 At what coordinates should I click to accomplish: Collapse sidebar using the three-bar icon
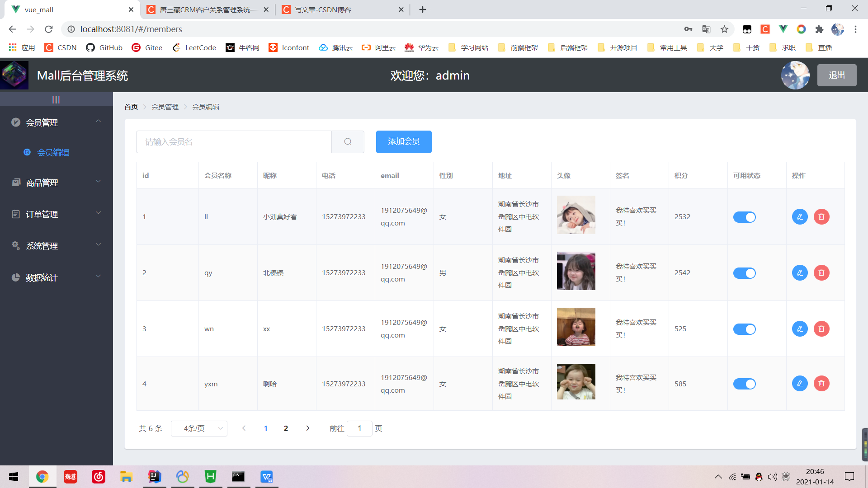point(56,100)
